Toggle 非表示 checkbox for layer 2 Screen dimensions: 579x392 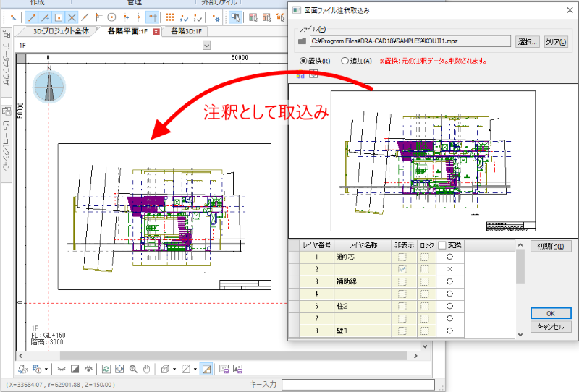[402, 269]
